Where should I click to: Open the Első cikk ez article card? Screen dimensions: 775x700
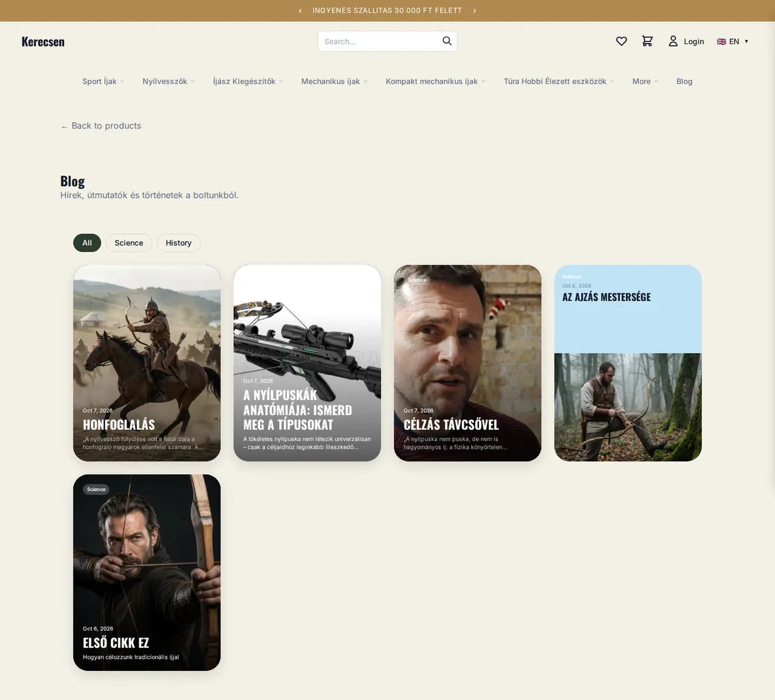[x=147, y=572]
